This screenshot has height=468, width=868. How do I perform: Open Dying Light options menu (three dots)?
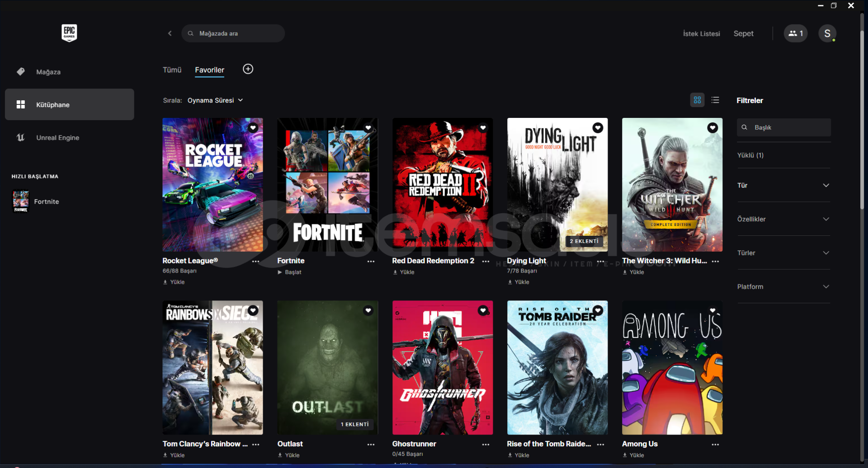(600, 261)
